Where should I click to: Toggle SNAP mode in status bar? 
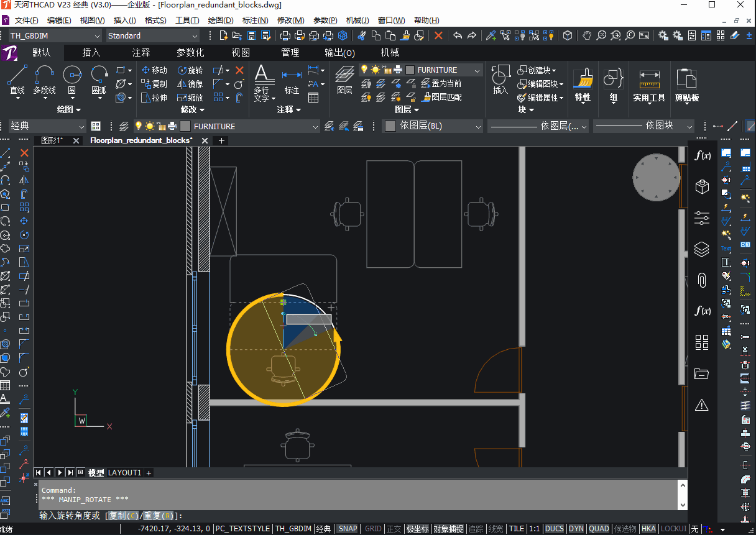348,529
